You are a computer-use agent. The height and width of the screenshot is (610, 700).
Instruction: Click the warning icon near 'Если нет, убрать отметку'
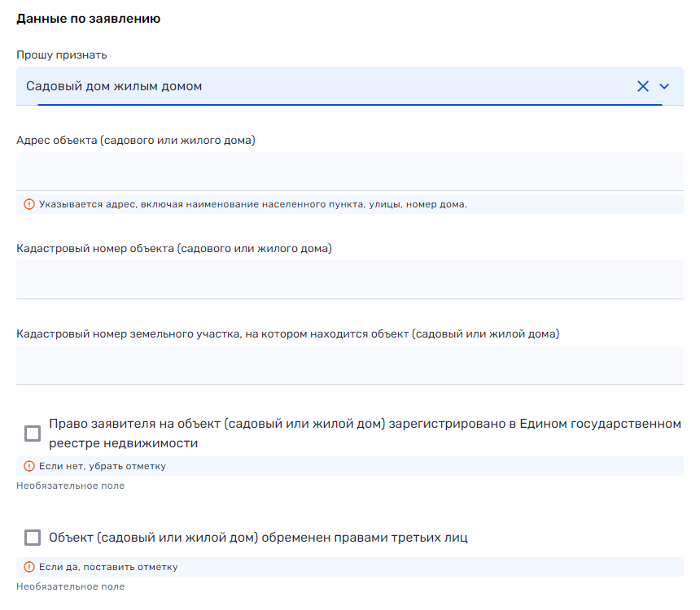pos(29,466)
